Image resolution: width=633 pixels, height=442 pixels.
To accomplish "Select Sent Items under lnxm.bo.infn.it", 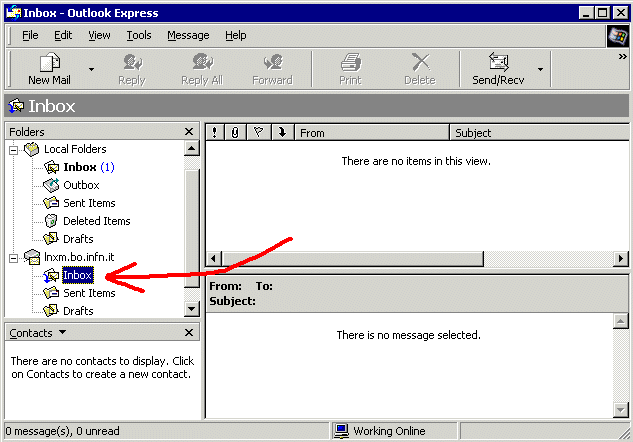I will pos(89,293).
